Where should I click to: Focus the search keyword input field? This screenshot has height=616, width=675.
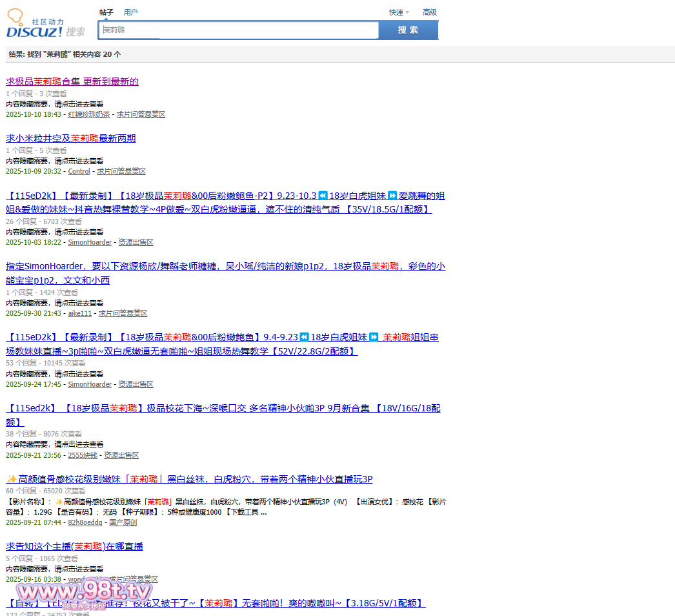[239, 30]
